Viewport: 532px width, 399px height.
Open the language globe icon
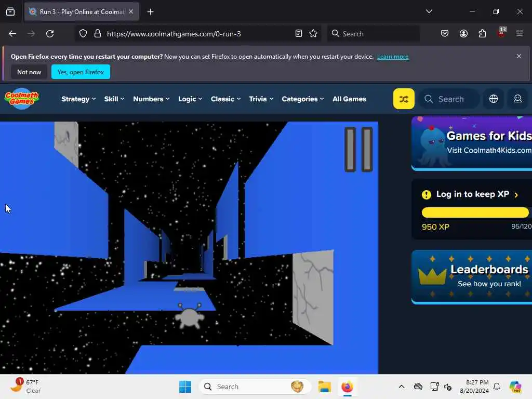(x=494, y=99)
